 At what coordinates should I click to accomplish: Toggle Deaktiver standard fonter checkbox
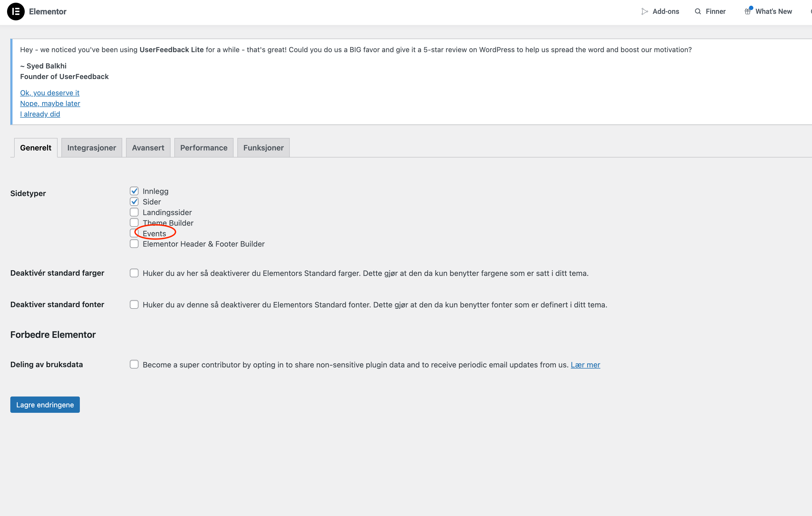(x=134, y=304)
